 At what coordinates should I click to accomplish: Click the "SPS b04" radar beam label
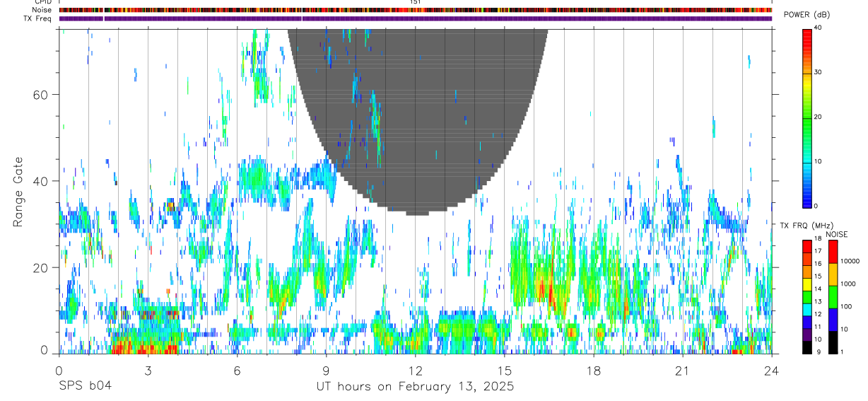[85, 387]
